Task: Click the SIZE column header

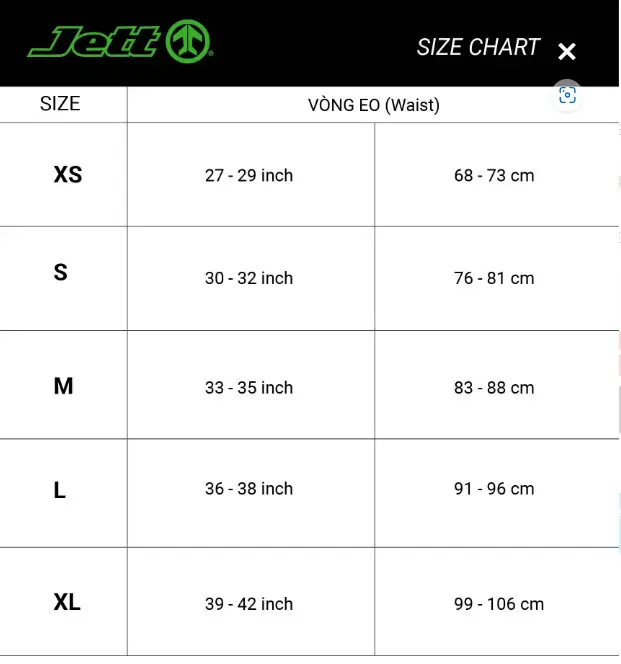Action: coord(60,104)
